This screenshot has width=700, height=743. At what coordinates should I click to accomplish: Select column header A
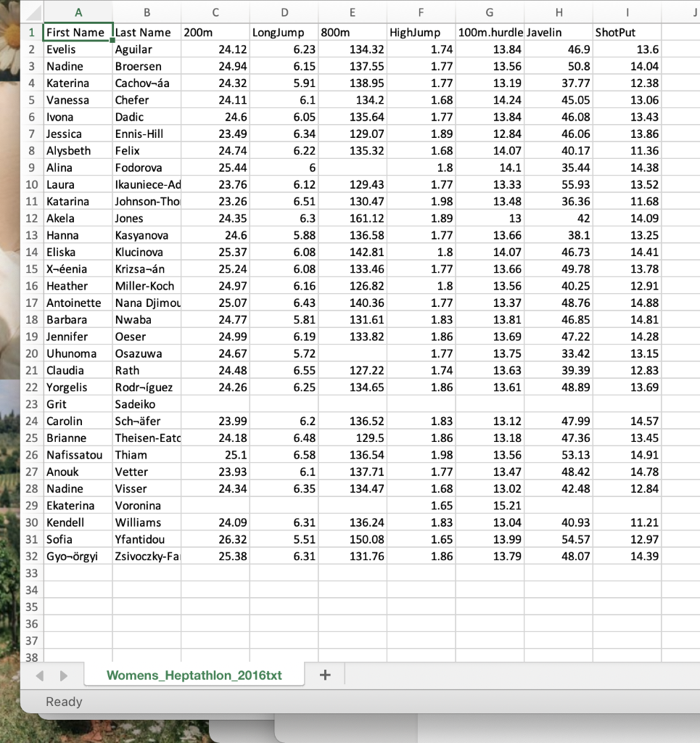(x=78, y=12)
